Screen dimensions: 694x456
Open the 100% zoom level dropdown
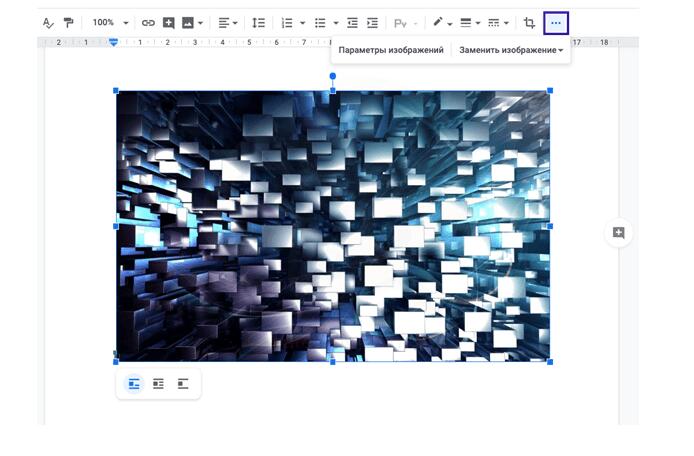[110, 22]
